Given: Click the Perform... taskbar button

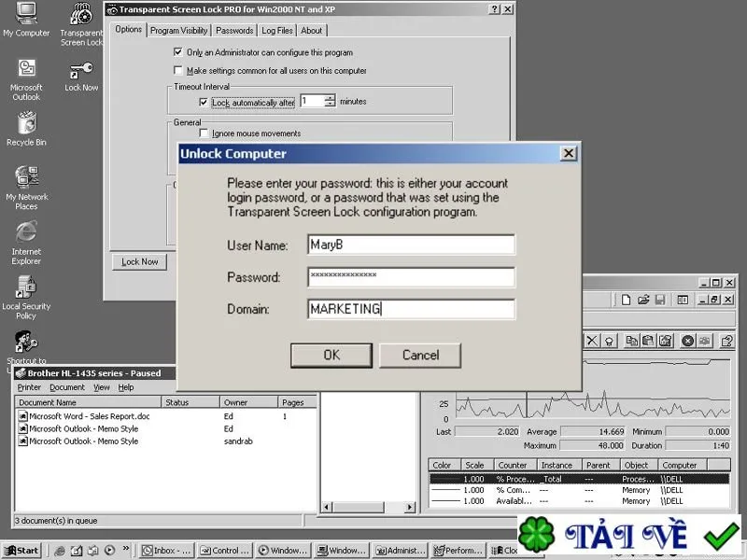Looking at the screenshot, I should 458,551.
